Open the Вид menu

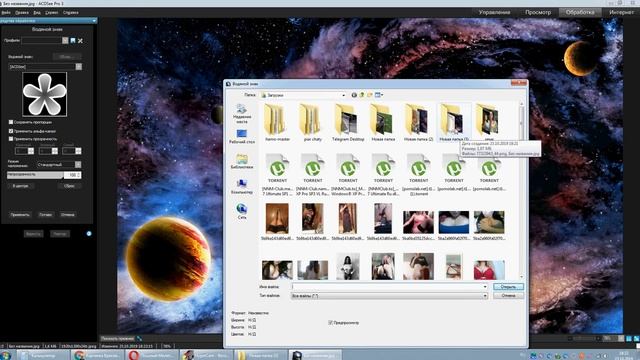click(37, 13)
